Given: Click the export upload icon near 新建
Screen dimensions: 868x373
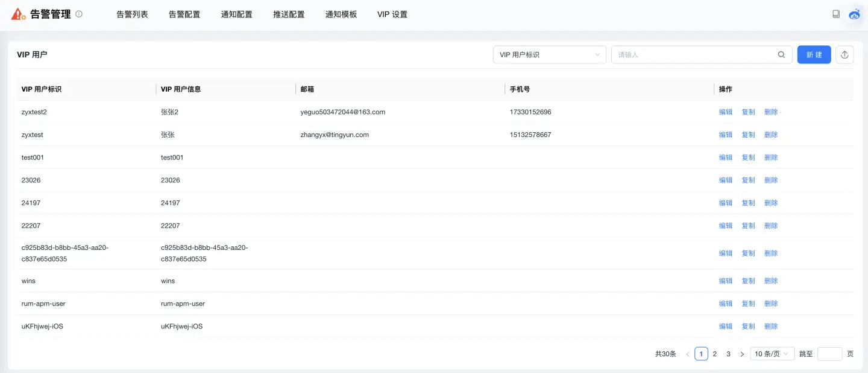Looking at the screenshot, I should pyautogui.click(x=844, y=54).
